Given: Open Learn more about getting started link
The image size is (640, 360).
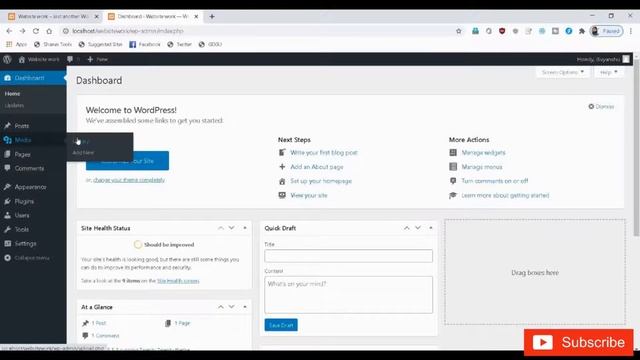Looking at the screenshot, I should [x=505, y=196].
